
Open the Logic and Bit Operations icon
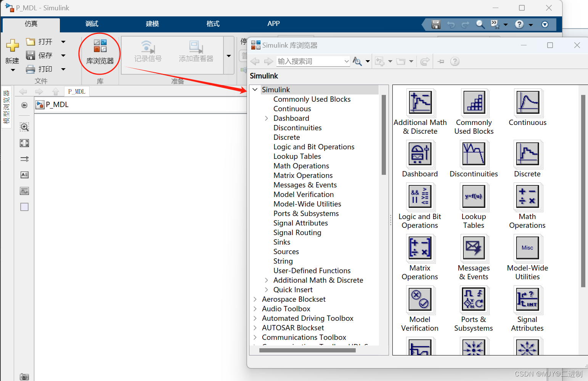[x=420, y=196]
